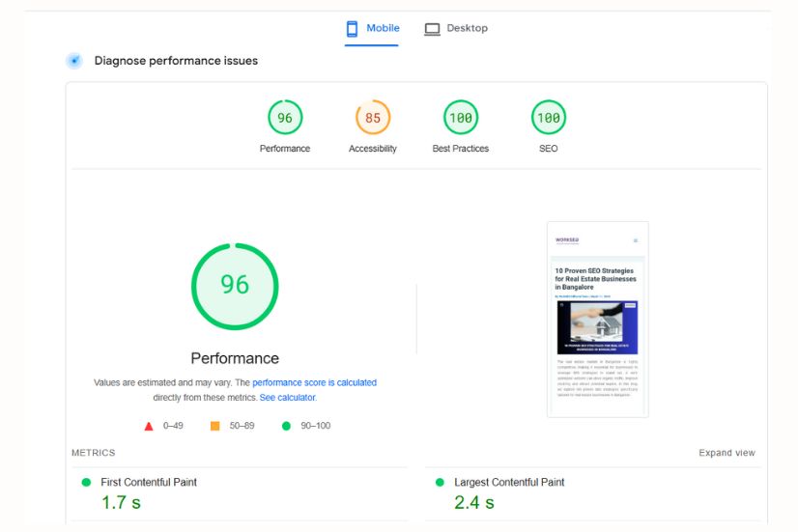
Task: Select the 85 Accessibility score gauge
Action: click(x=373, y=118)
